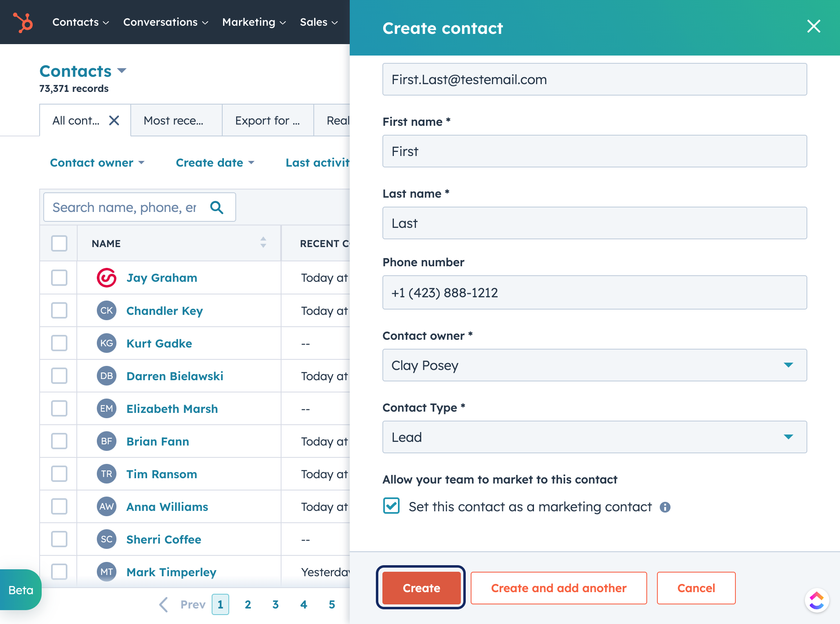Open the Marketing navigation menu

[x=254, y=22]
